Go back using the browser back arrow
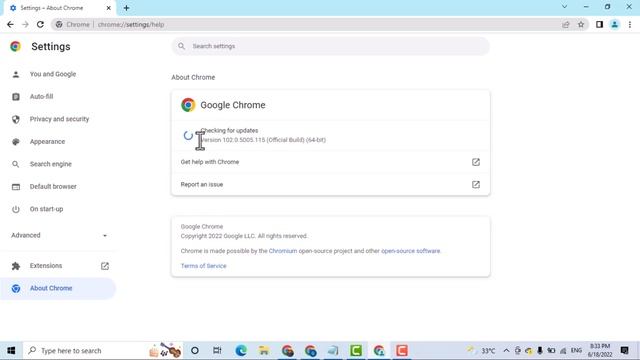640x360 pixels. (10, 24)
